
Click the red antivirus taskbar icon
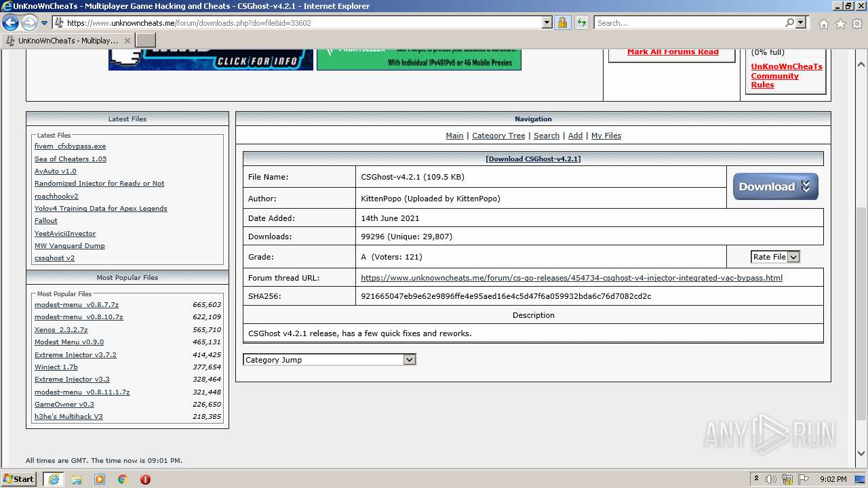click(145, 479)
